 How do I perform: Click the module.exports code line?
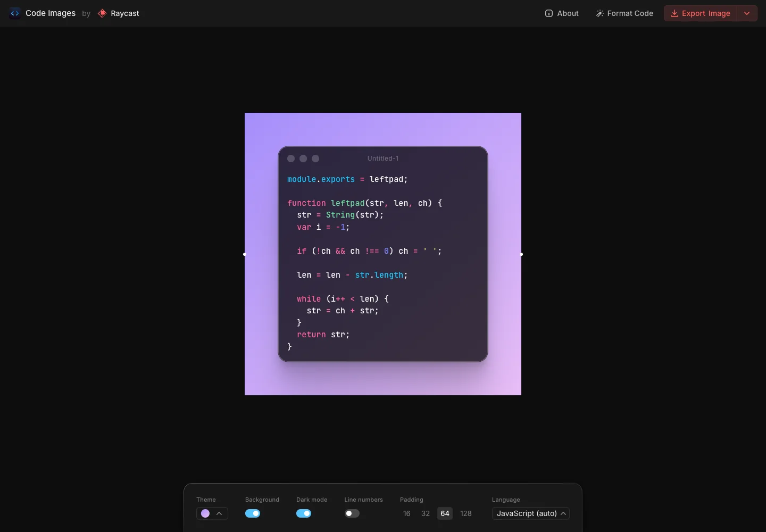[347, 179]
